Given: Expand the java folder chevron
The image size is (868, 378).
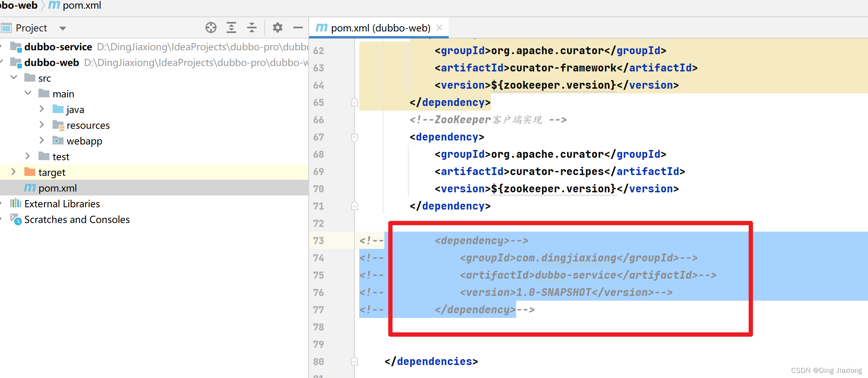Looking at the screenshot, I should click(42, 109).
